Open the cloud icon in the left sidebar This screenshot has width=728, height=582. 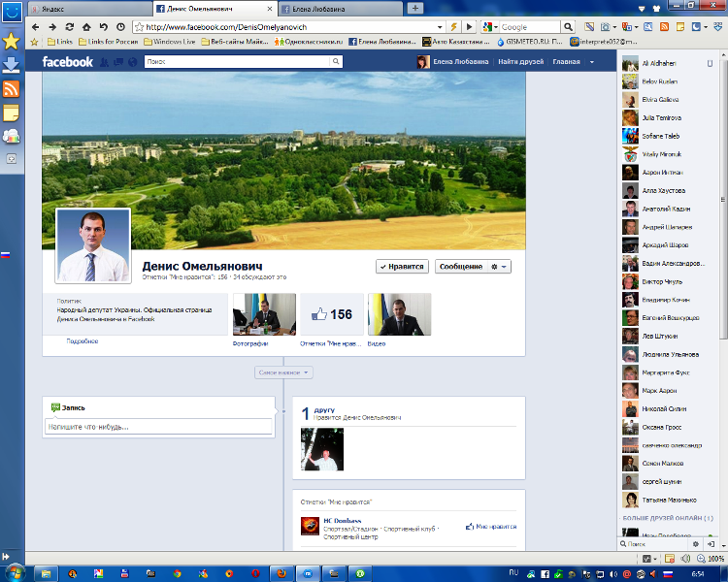coord(11,136)
